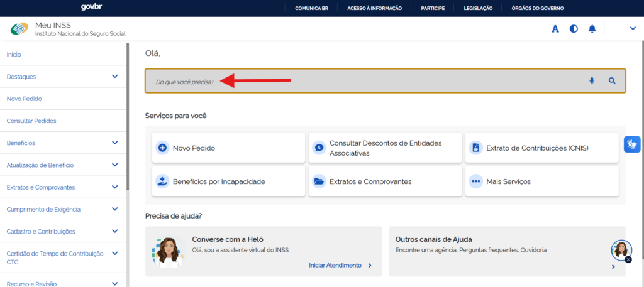Open COMUNICA BR top link
The width and height of the screenshot is (644, 287).
[x=311, y=8]
